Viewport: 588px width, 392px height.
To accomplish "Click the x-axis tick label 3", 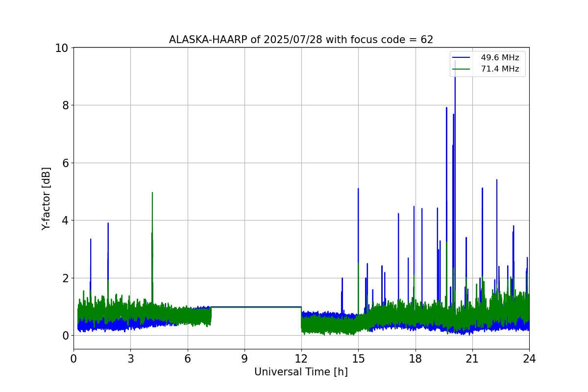I will [x=130, y=359].
